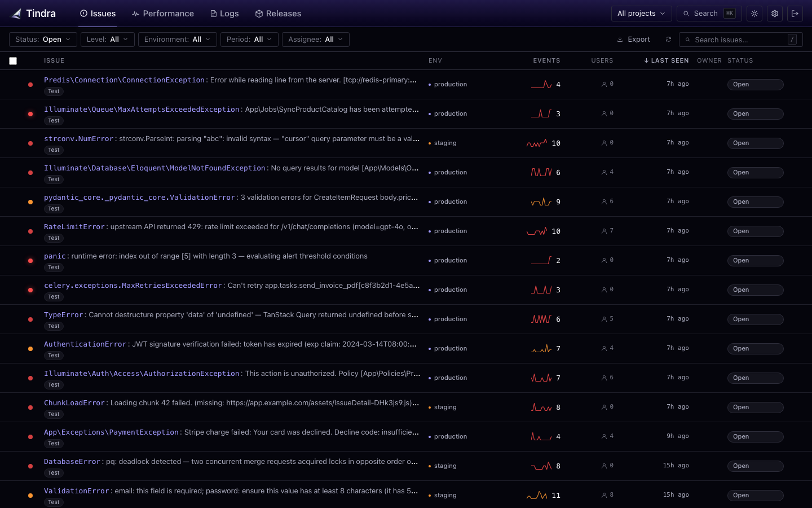This screenshot has width=812, height=508.
Task: Click the orange severity dot for pydantic ValidationError
Action: point(30,202)
